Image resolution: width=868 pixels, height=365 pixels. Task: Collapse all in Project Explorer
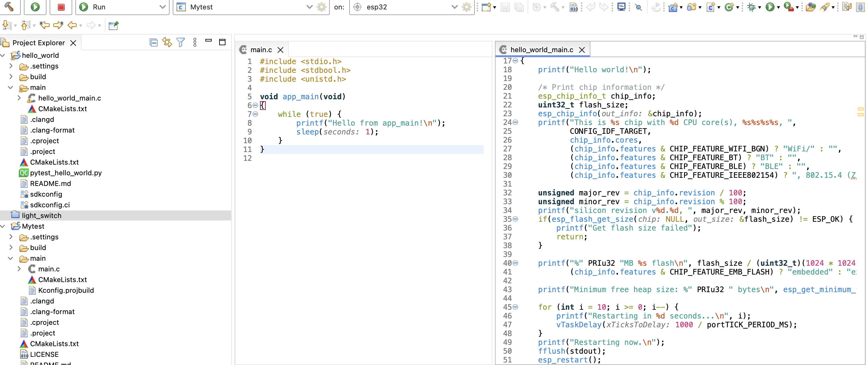point(153,42)
